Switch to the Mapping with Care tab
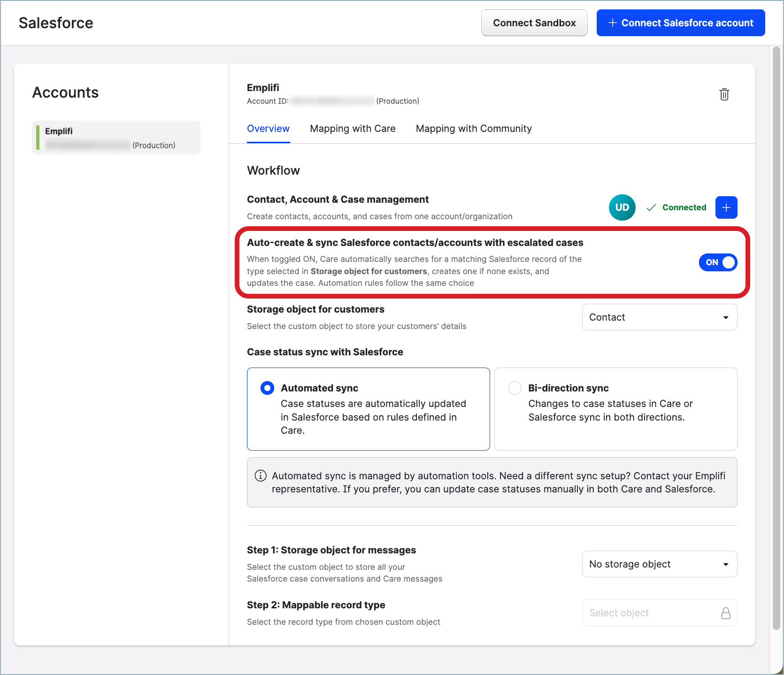This screenshot has height=675, width=784. point(353,128)
